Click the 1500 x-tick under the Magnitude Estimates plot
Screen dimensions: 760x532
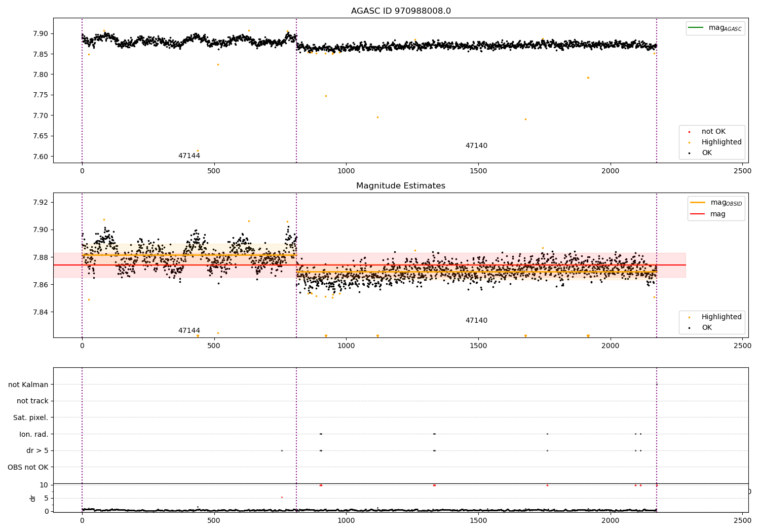[x=478, y=346]
